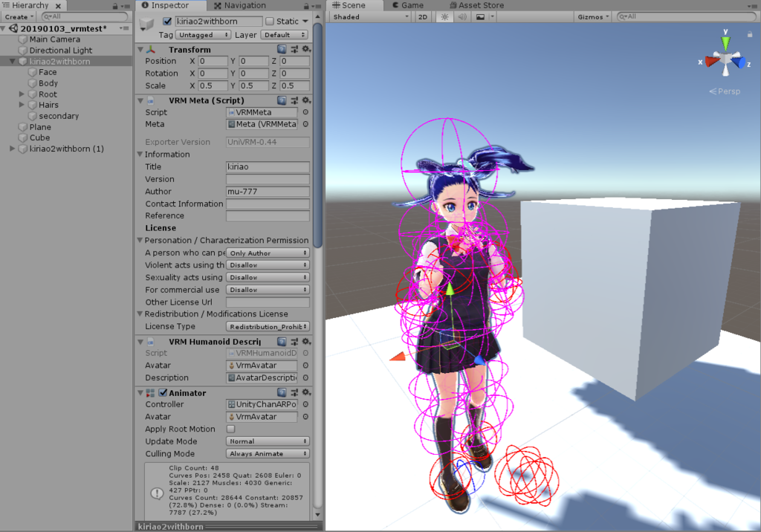This screenshot has height=532, width=761.
Task: Click red X axis cone of gizmo
Action: [x=711, y=61]
